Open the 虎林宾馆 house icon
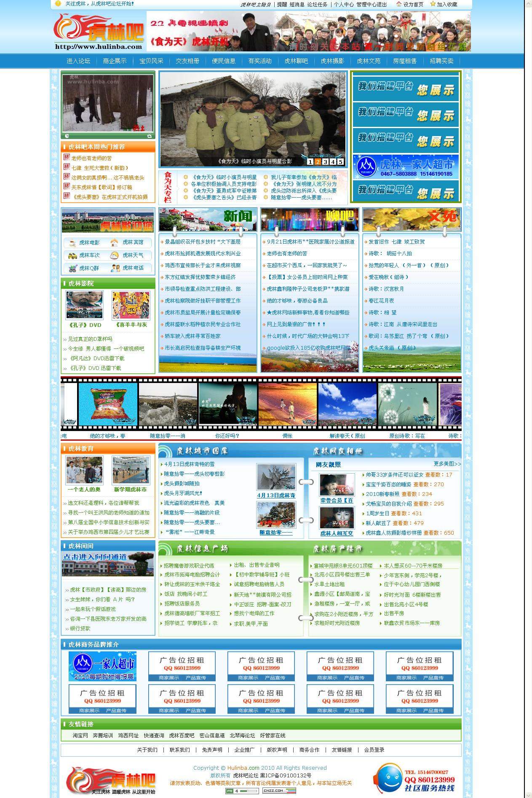This screenshot has width=532, height=798. coord(115,242)
